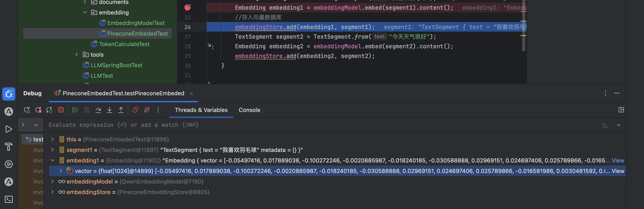This screenshot has height=209, width=644.
Task: Toggle Mute Breakpoints
Action: click(x=147, y=110)
